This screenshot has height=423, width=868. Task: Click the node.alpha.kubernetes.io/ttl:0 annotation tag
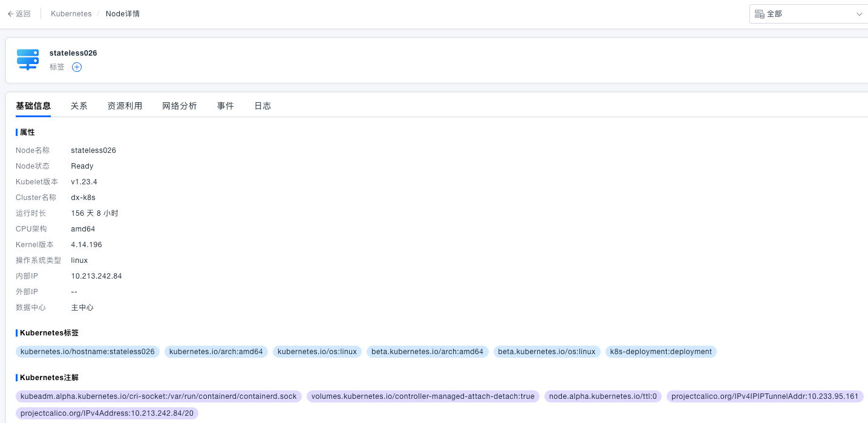(602, 396)
